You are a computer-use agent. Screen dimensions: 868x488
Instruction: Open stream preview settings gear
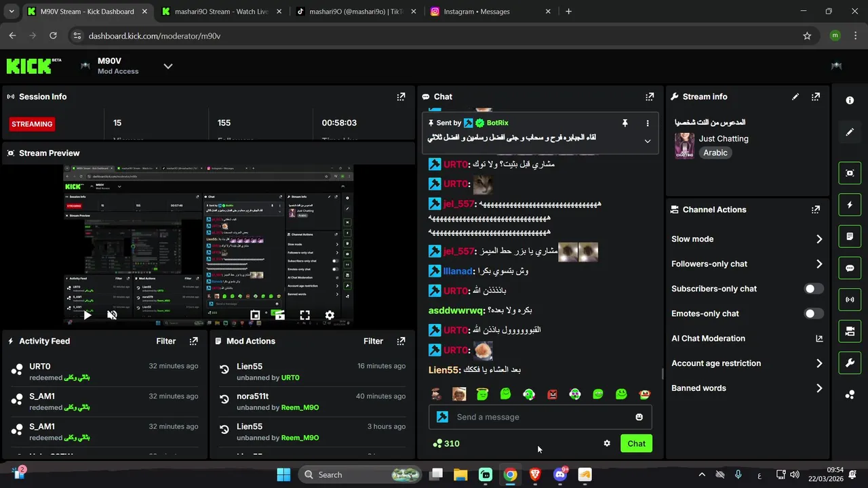coord(330,315)
